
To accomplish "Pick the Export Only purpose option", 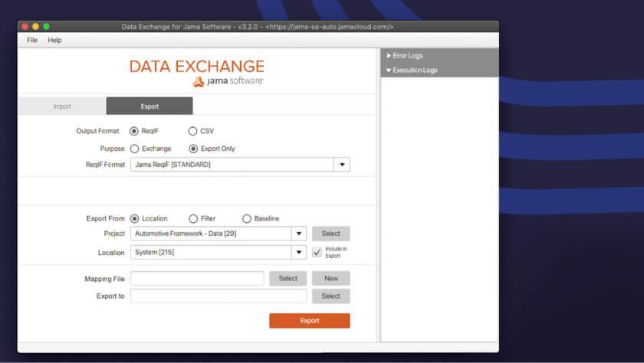I will pos(192,149).
